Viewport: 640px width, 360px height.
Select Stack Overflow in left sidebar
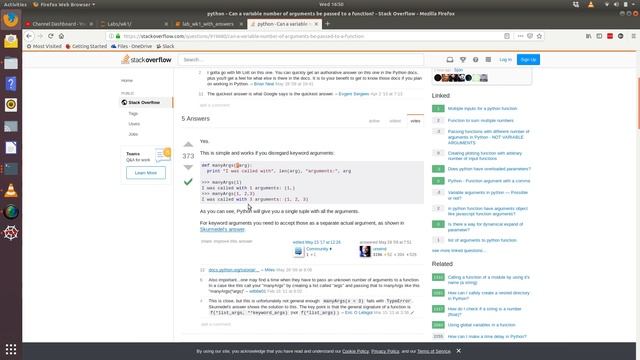point(147,102)
